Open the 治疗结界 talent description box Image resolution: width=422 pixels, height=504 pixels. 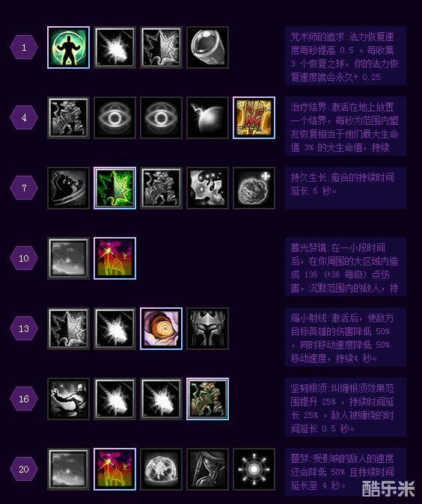click(x=346, y=126)
